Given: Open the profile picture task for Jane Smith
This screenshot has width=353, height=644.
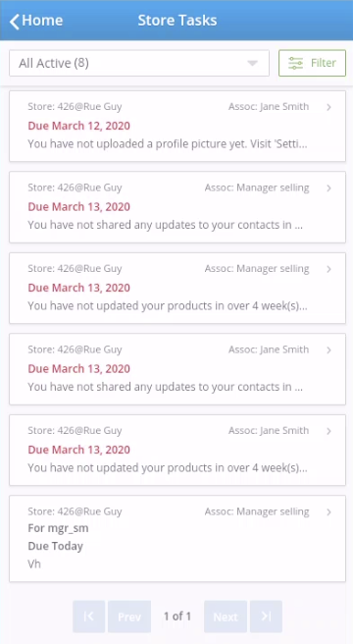Looking at the screenshot, I should click(177, 126).
